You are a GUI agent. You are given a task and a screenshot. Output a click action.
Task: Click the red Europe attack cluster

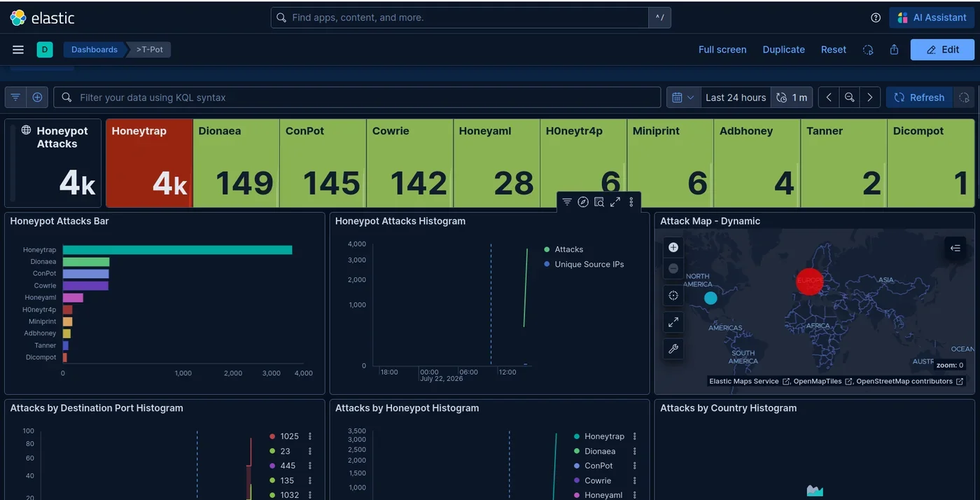point(809,282)
